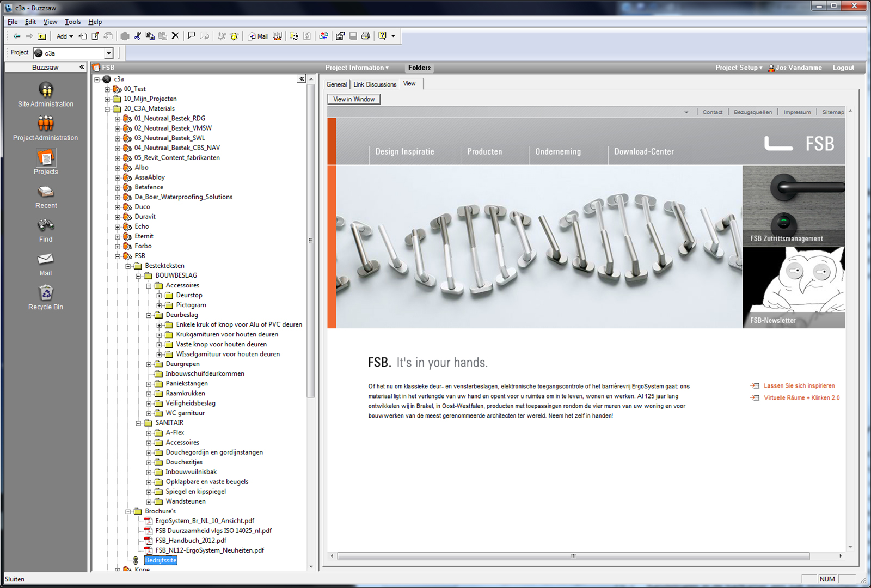Image resolution: width=871 pixels, height=588 pixels.
Task: Collapse the 20_C3A_Materials node
Action: [x=107, y=109]
